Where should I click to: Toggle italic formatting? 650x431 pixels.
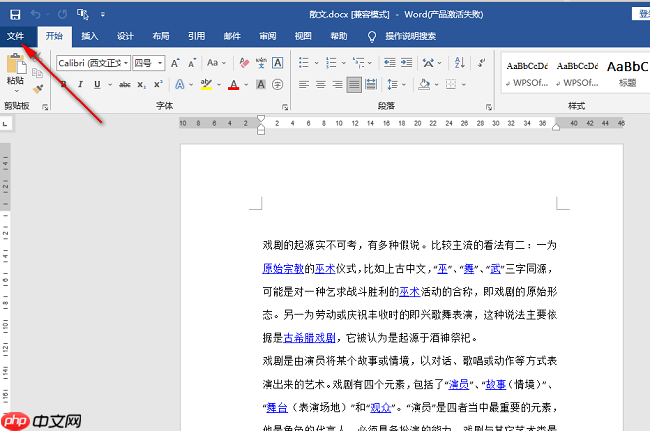pos(80,85)
